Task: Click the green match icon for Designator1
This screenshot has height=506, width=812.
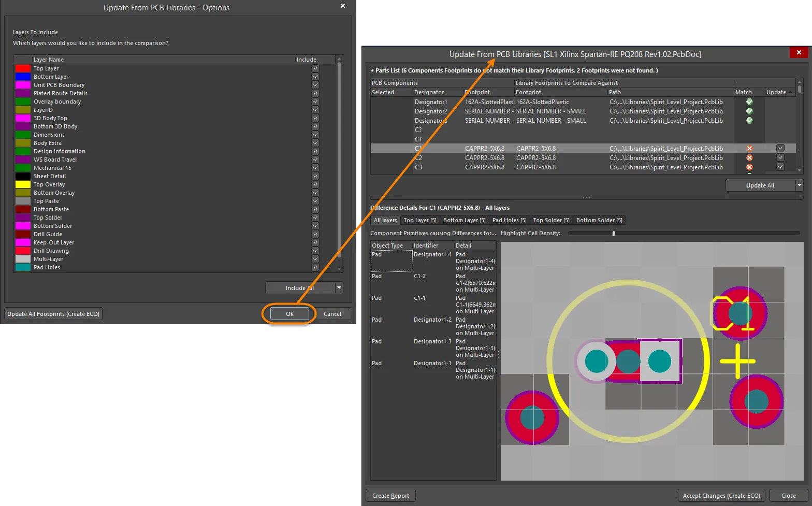Action: [749, 102]
